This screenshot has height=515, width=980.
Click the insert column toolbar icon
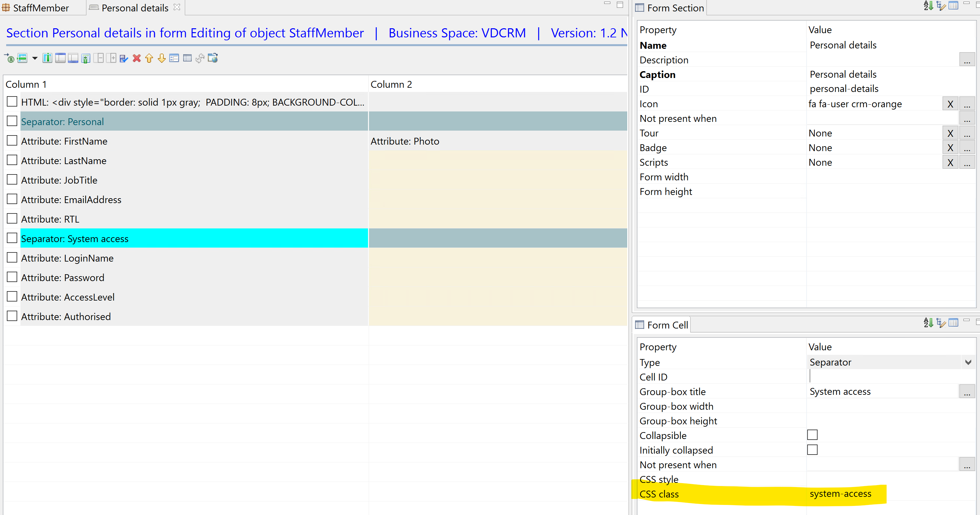[x=47, y=58]
